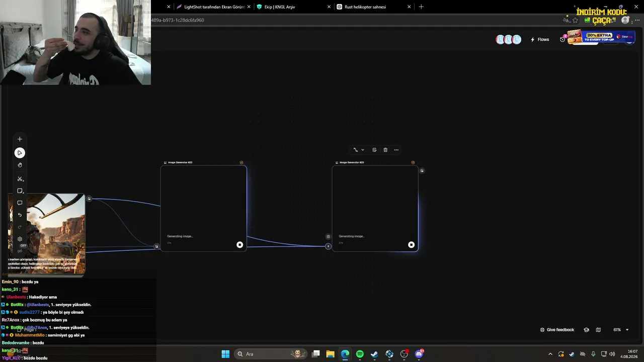The height and width of the screenshot is (362, 644).
Task: Stop generation on left Image Generator node
Action: 239,245
